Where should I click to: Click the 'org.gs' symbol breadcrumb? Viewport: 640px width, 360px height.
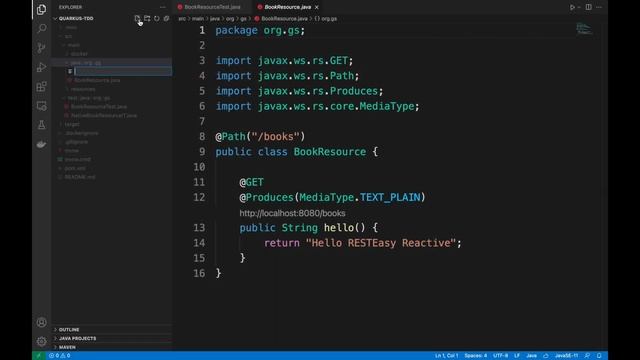point(329,19)
